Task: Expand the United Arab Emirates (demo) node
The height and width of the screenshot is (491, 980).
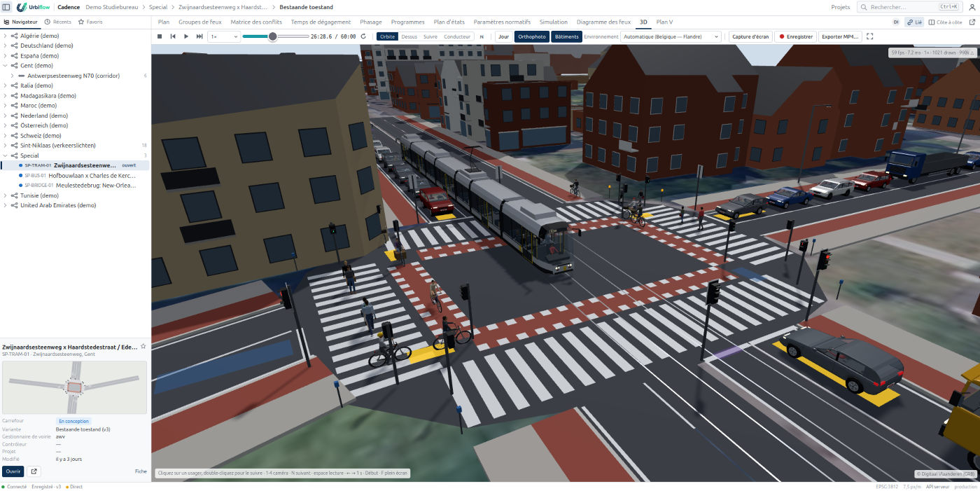Action: 6,205
